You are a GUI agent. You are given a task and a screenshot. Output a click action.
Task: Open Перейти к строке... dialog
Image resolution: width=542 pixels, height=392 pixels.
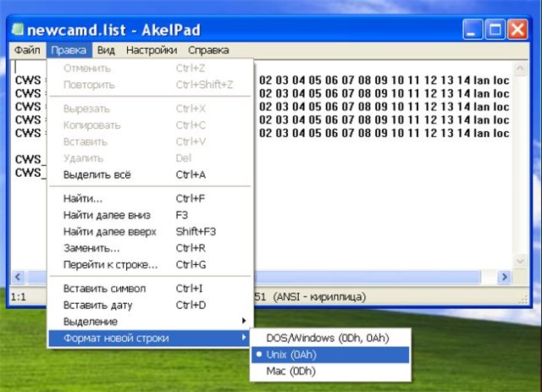pyautogui.click(x=150, y=265)
